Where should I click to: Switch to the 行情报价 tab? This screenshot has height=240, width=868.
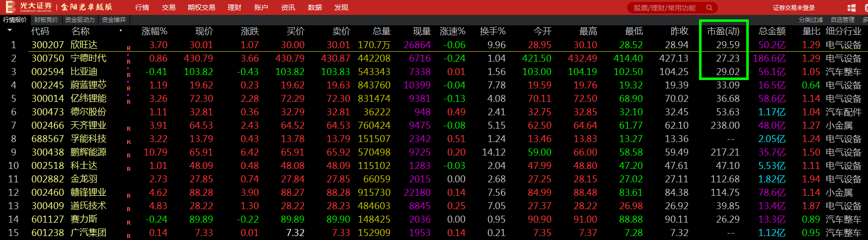click(15, 20)
